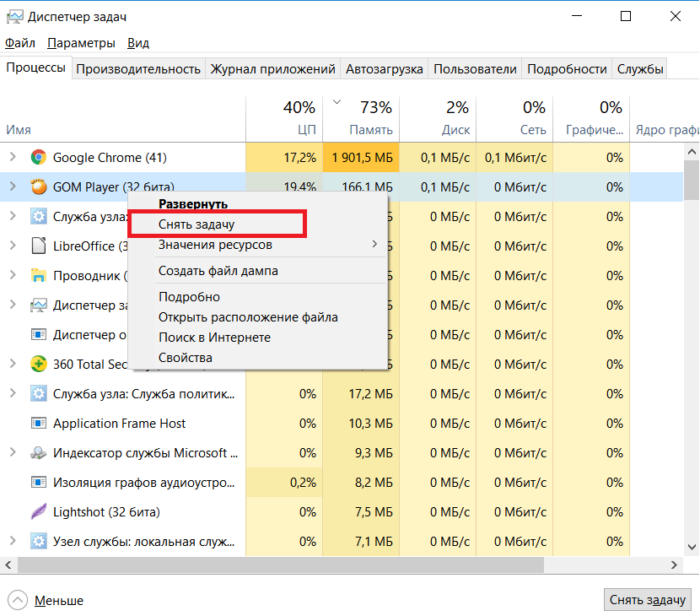Screen dimensions: 700x616
Task: Sort by the Диск column header
Action: pyautogui.click(x=438, y=119)
